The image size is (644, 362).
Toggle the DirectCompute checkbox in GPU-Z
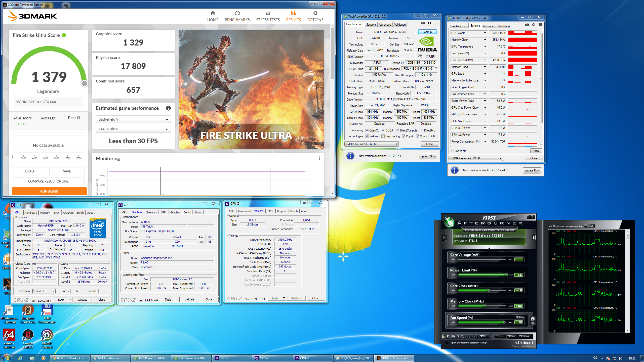tap(398, 130)
